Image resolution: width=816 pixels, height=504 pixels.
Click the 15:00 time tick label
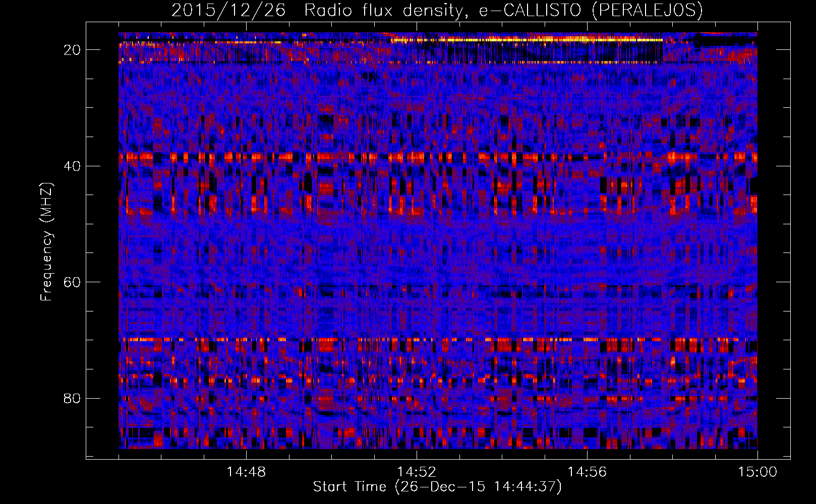(757, 472)
